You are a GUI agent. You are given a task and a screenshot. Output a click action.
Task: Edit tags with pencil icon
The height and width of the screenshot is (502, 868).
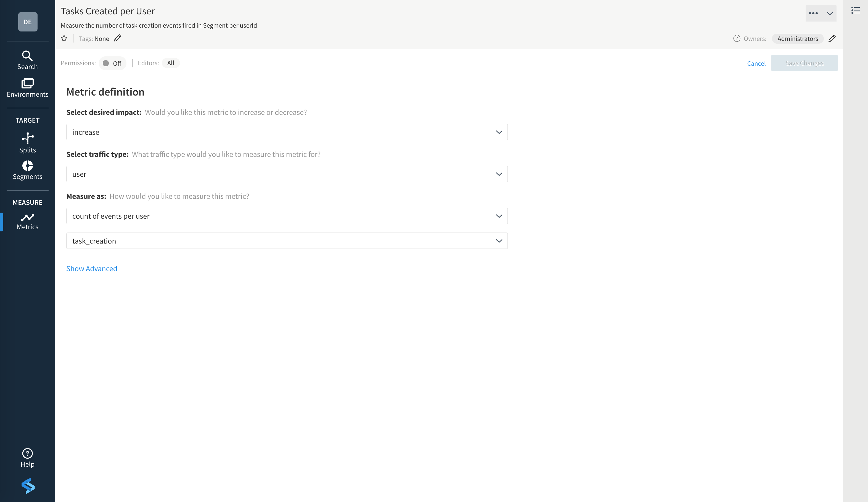tap(117, 38)
